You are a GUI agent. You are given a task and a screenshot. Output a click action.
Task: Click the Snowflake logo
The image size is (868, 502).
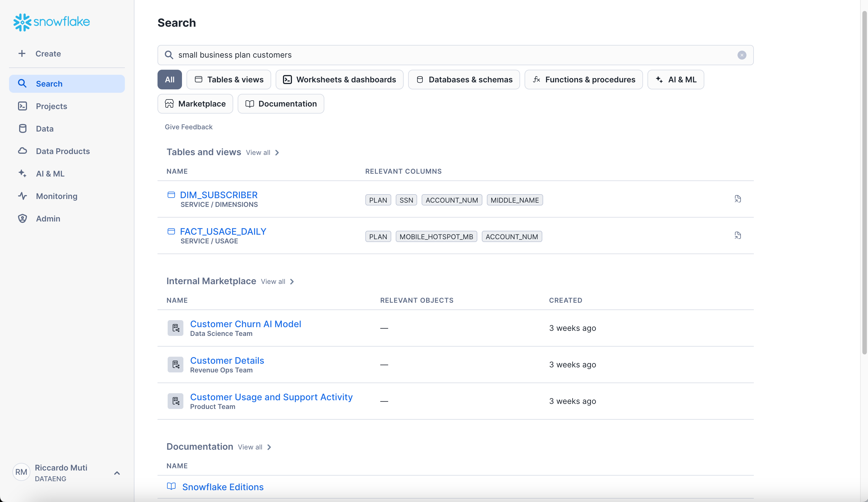coord(52,22)
